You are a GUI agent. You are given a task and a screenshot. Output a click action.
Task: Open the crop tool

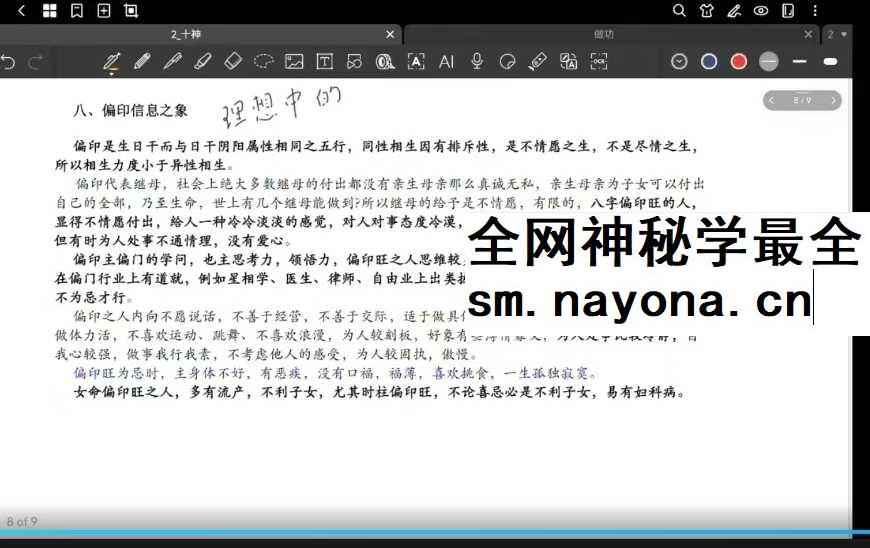pos(131,11)
